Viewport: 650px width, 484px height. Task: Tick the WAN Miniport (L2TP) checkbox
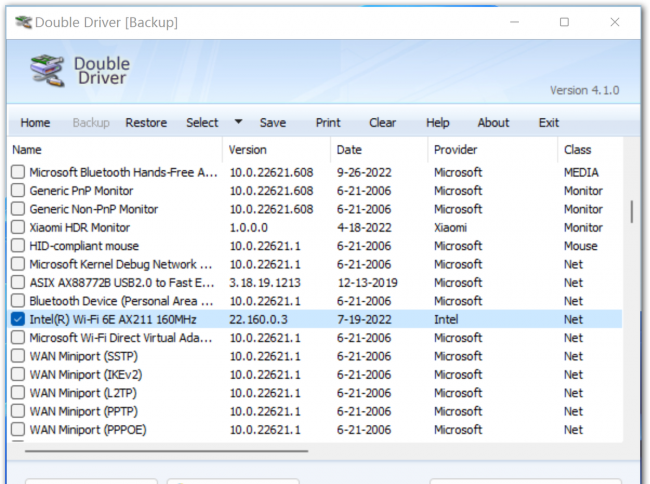tap(18, 392)
